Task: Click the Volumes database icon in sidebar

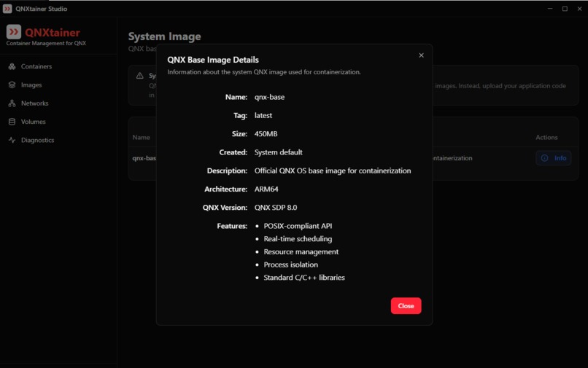Action: [12, 122]
